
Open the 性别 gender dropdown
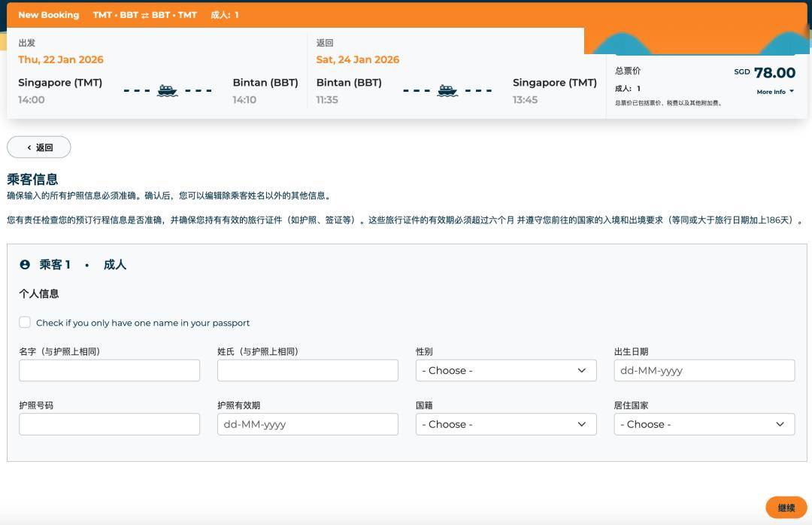point(505,370)
